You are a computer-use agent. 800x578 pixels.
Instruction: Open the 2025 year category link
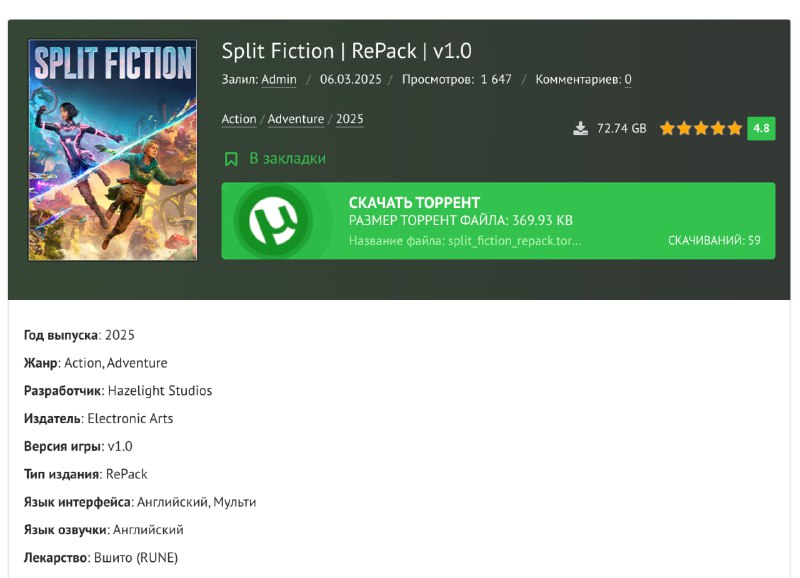350,119
